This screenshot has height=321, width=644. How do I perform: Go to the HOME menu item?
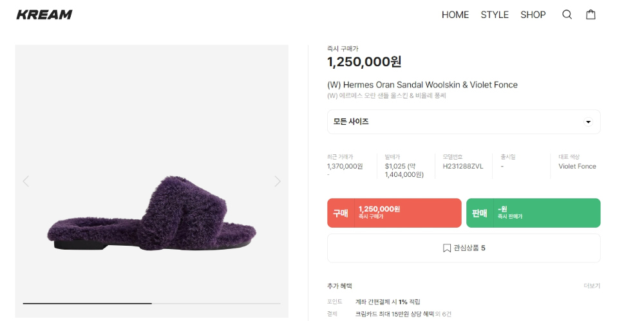pos(455,15)
